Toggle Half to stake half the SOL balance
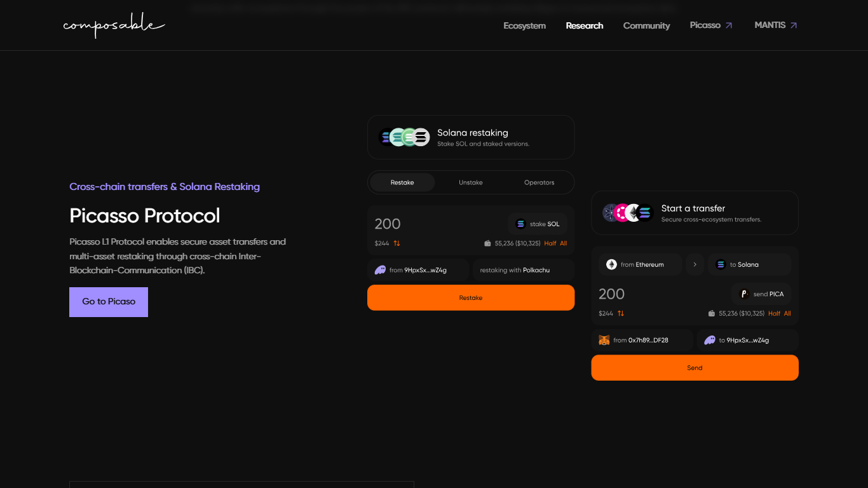 [x=550, y=243]
